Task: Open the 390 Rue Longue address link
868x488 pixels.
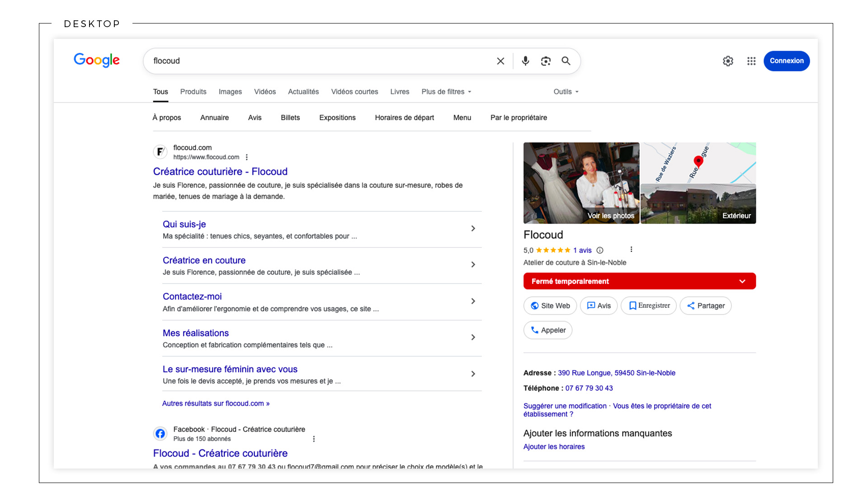Action: (617, 373)
